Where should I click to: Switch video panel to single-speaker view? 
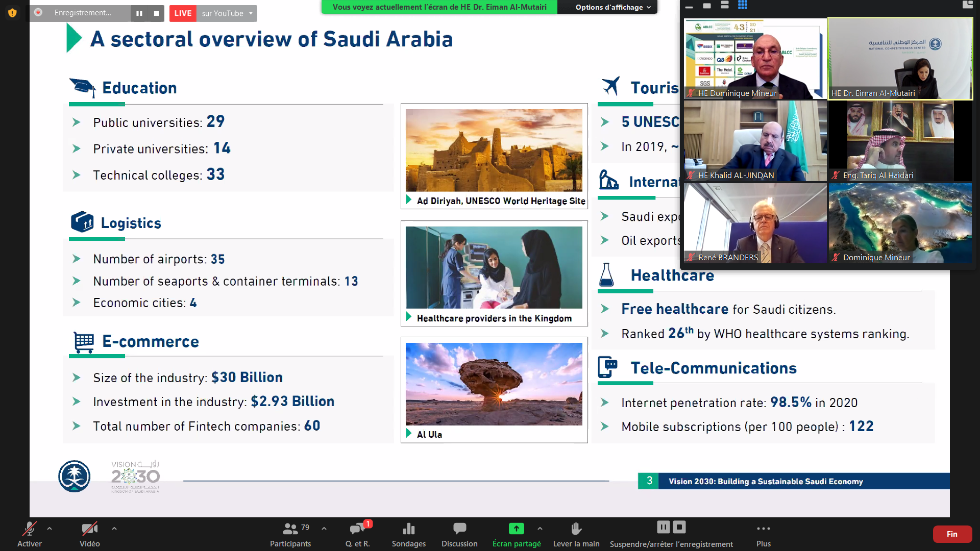coord(707,6)
